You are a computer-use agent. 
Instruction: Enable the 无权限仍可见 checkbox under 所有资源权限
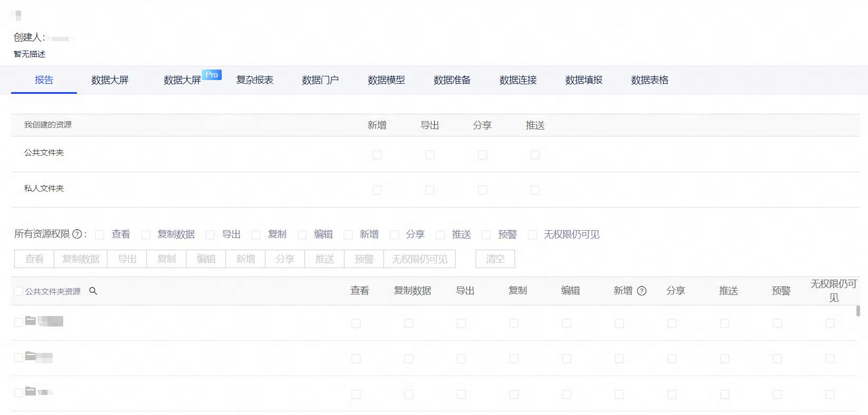tap(532, 235)
